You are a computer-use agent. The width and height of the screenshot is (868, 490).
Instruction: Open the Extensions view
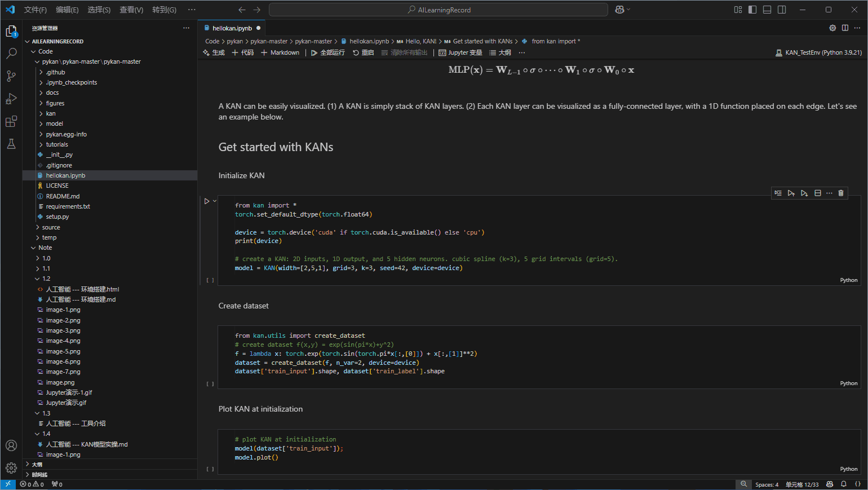tap(11, 121)
